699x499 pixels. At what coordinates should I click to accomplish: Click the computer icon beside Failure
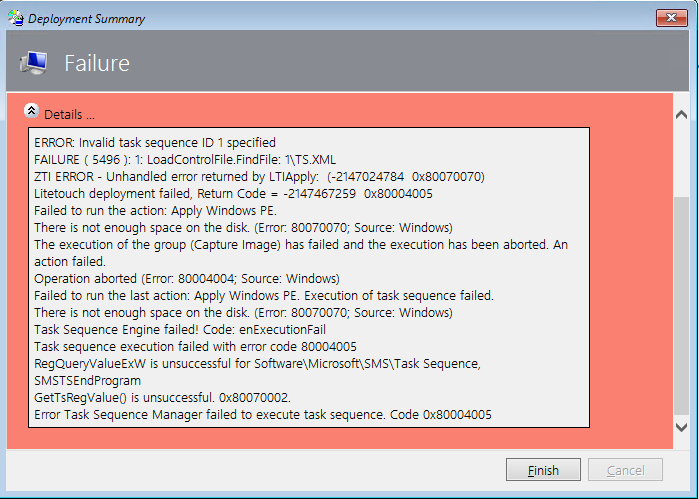click(33, 63)
